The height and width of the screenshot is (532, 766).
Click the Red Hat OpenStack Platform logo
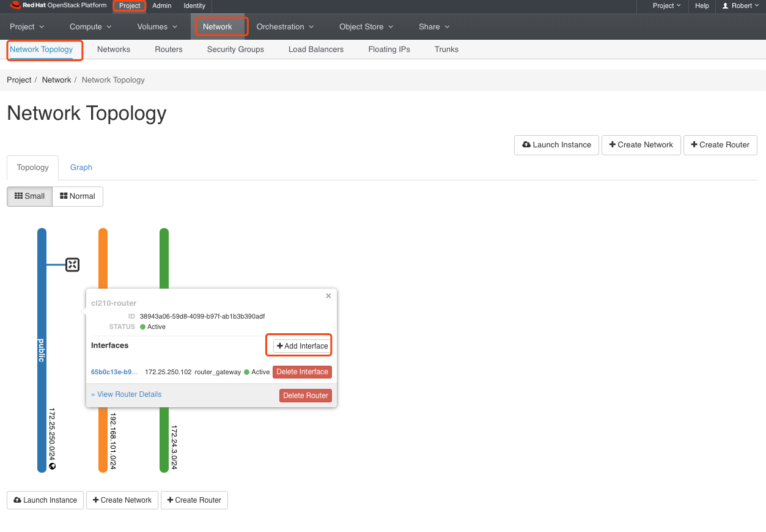(x=58, y=6)
